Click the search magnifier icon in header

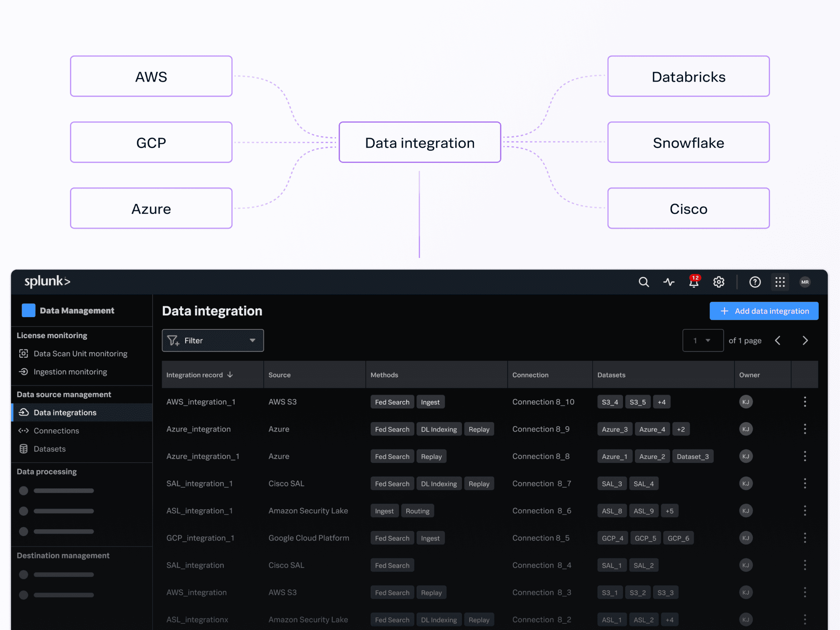point(643,282)
